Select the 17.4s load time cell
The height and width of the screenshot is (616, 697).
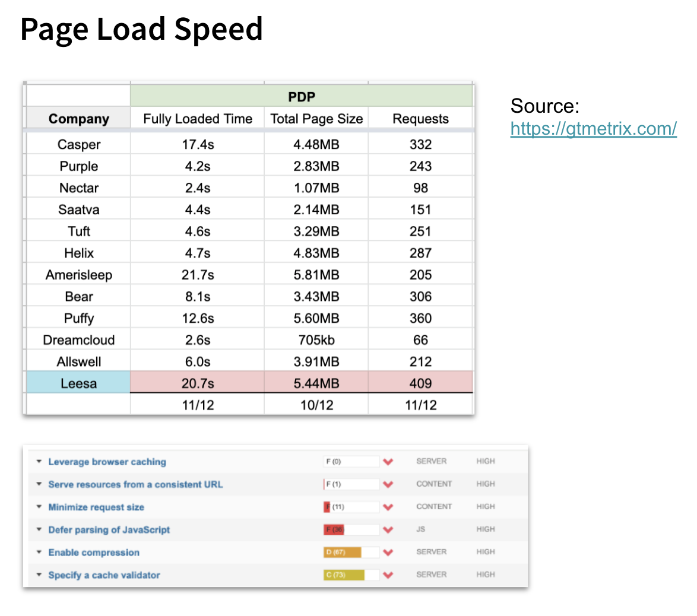(198, 144)
